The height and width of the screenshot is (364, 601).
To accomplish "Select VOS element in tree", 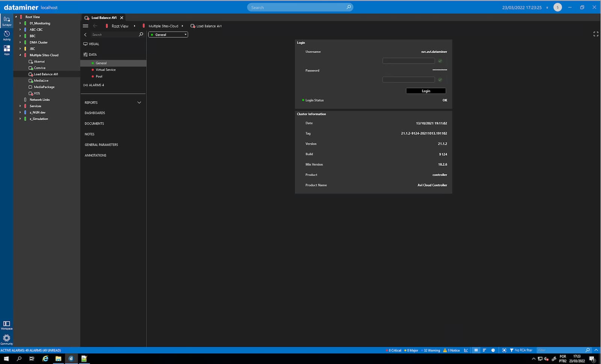I will [36, 93].
